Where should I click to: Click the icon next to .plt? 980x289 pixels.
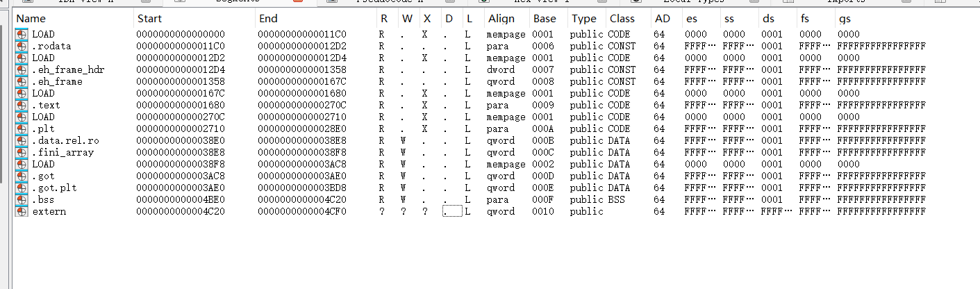22,129
